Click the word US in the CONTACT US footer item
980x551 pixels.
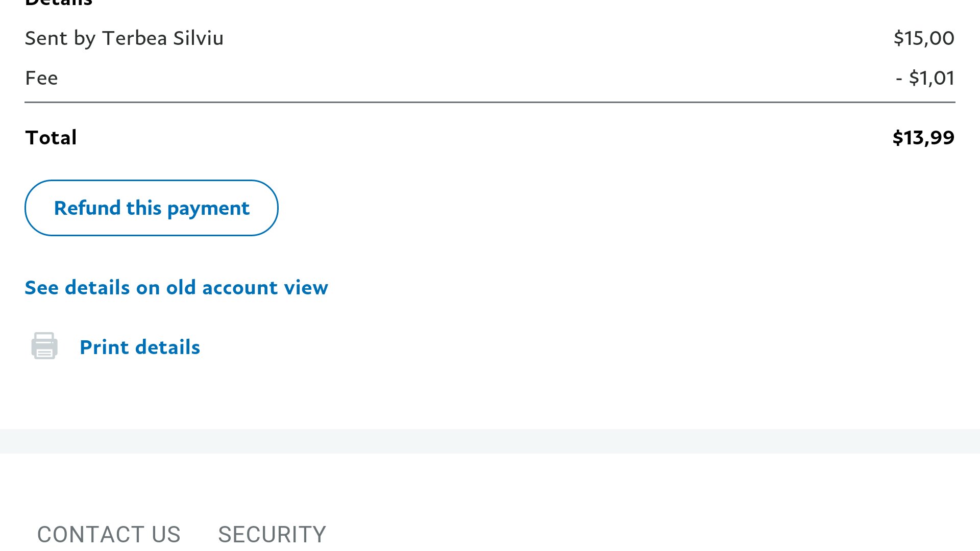tap(166, 534)
